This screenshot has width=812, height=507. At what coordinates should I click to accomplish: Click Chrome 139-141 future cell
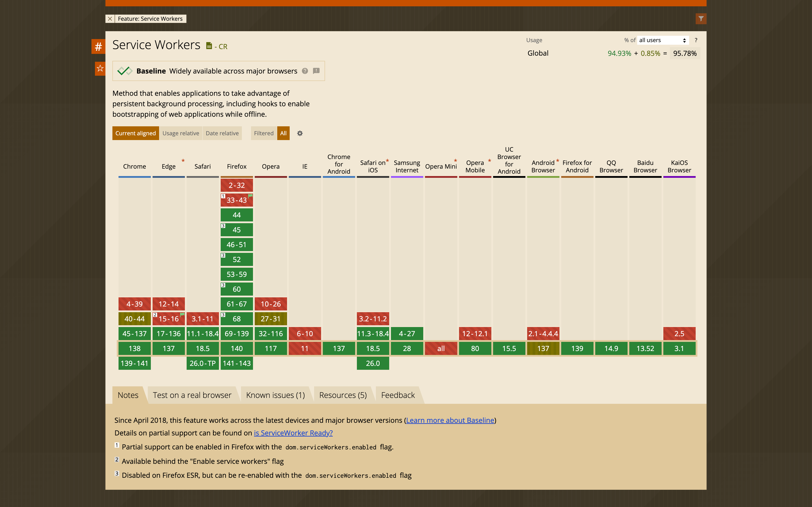[134, 363]
